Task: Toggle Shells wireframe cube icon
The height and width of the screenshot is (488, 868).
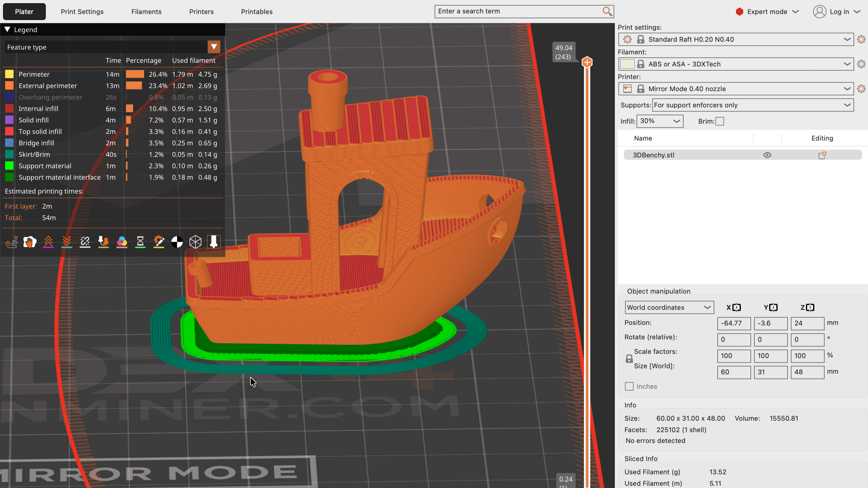Action: click(195, 242)
